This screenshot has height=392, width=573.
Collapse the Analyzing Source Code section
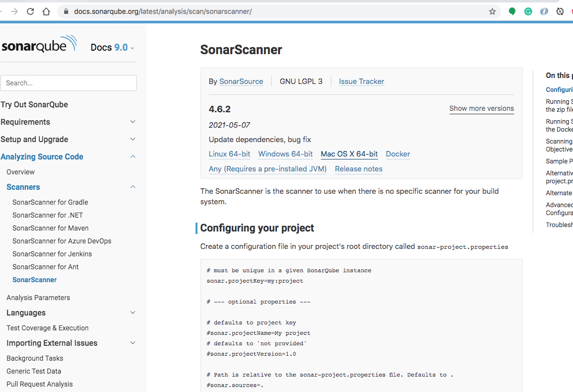(x=133, y=157)
